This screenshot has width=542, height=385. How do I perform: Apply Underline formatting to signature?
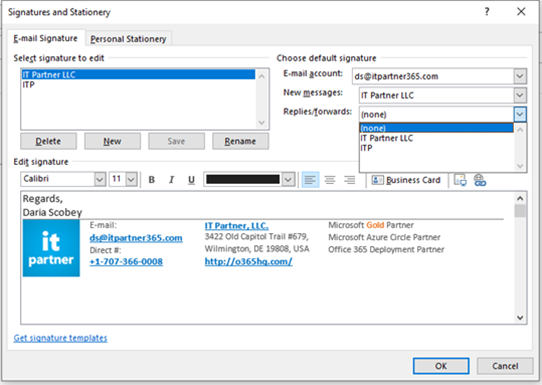(x=191, y=180)
